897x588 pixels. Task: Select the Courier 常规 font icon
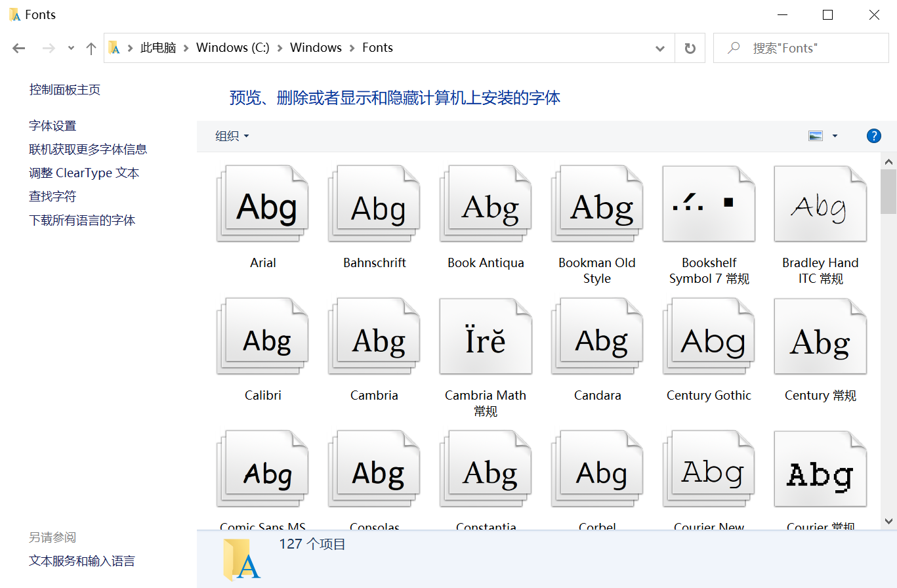tap(820, 469)
